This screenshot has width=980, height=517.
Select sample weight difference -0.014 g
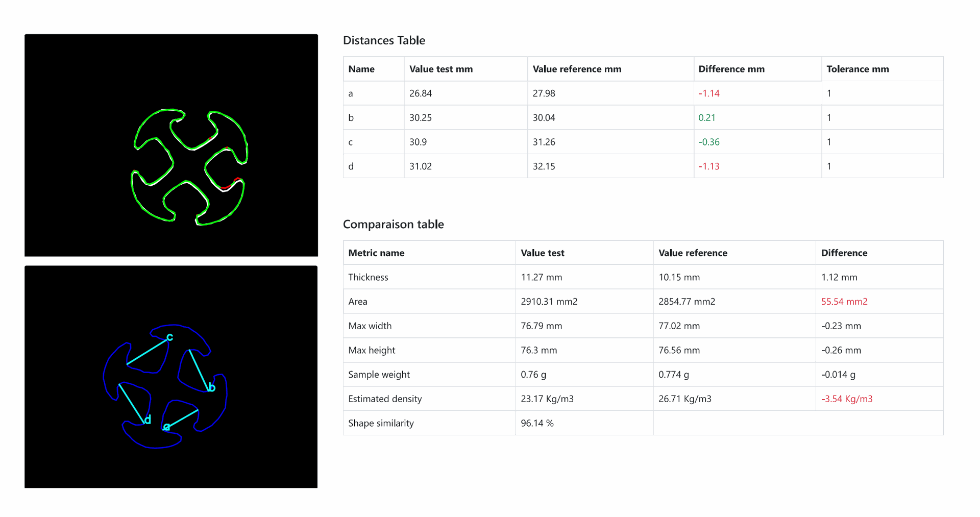pos(839,375)
